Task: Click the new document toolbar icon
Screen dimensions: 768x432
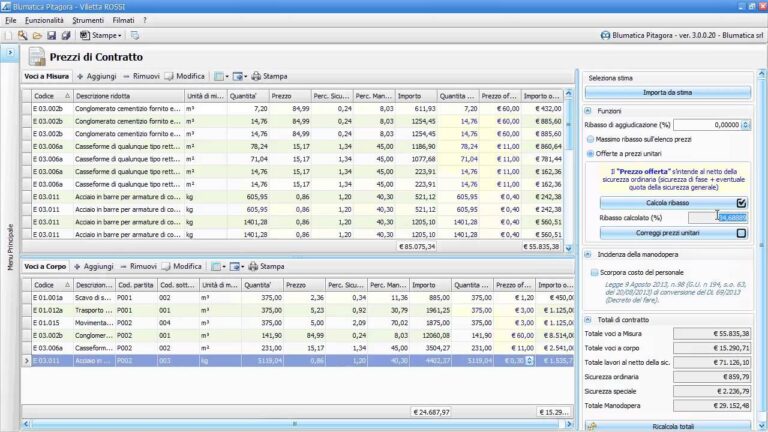Action: pyautogui.click(x=8, y=35)
